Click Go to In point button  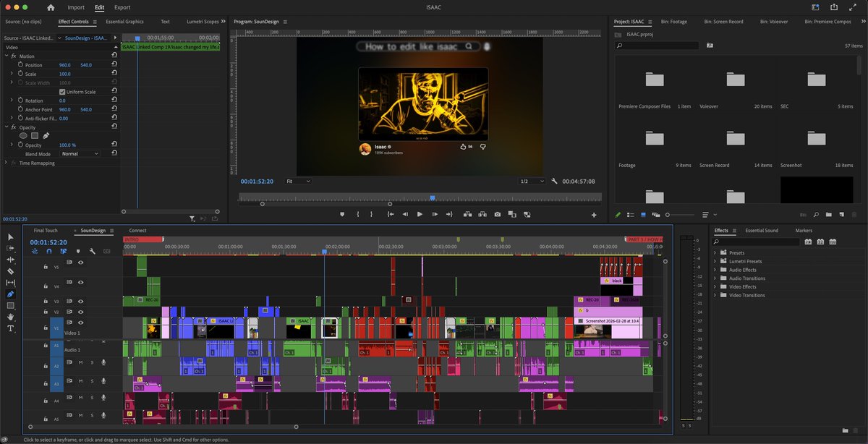(x=391, y=215)
